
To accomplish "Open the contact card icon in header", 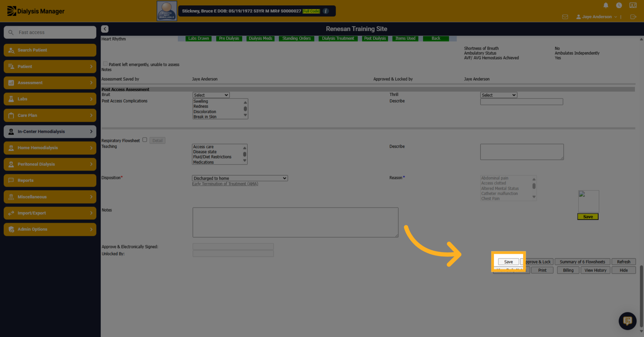I will click(x=633, y=5).
